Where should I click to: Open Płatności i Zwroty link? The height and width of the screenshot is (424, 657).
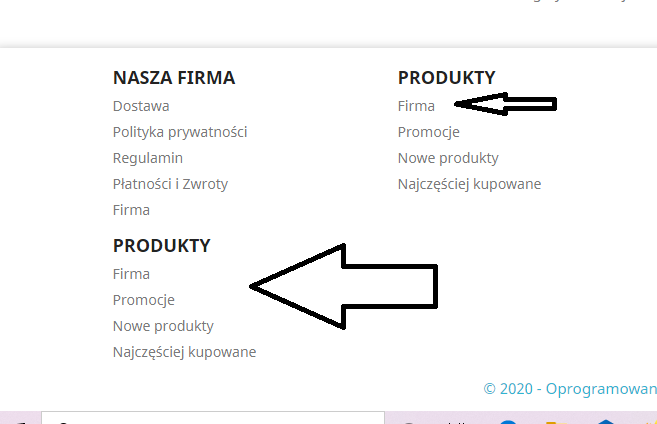170,184
